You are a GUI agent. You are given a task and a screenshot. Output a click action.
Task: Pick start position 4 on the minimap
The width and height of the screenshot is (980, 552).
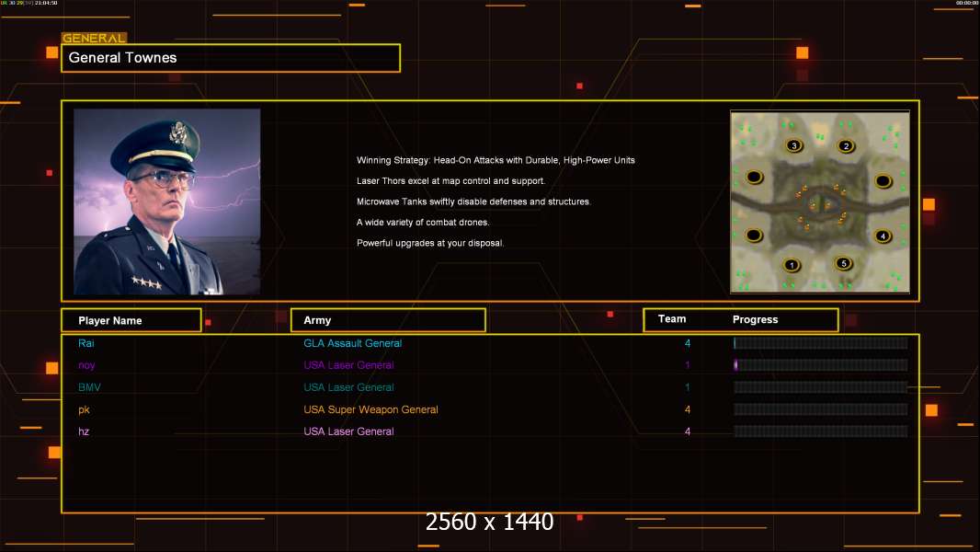tap(883, 236)
